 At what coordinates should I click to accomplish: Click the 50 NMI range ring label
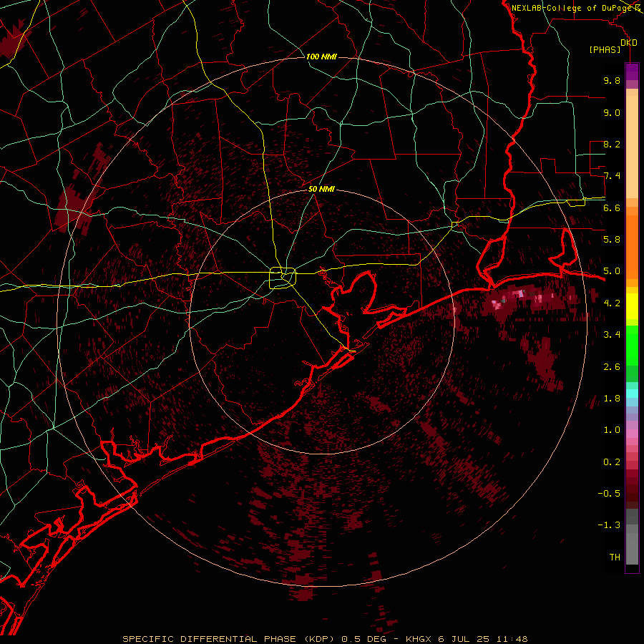321,190
